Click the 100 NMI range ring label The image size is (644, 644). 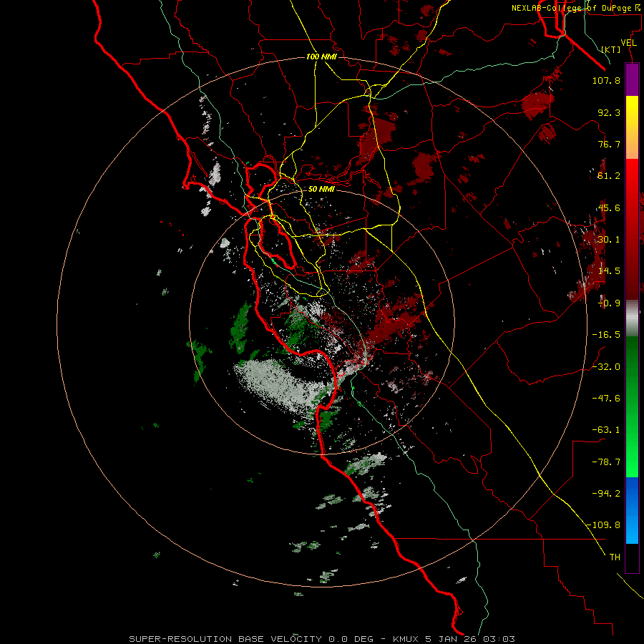click(x=321, y=57)
